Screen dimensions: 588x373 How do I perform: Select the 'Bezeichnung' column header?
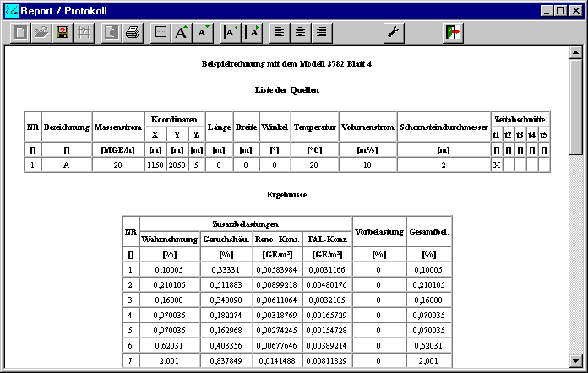(67, 127)
